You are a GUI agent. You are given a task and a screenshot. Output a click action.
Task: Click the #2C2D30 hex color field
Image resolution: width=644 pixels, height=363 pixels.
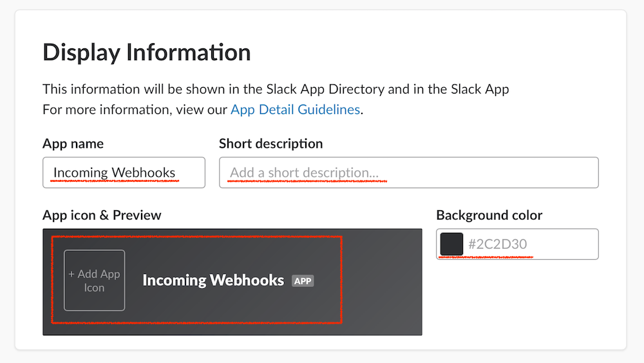528,244
